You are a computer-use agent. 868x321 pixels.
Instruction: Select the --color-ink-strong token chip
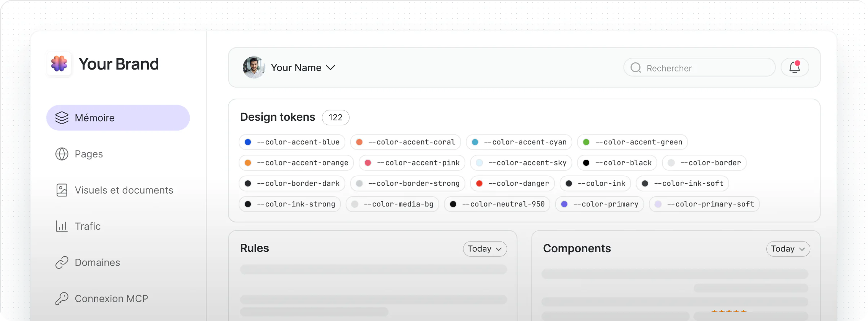tap(290, 204)
